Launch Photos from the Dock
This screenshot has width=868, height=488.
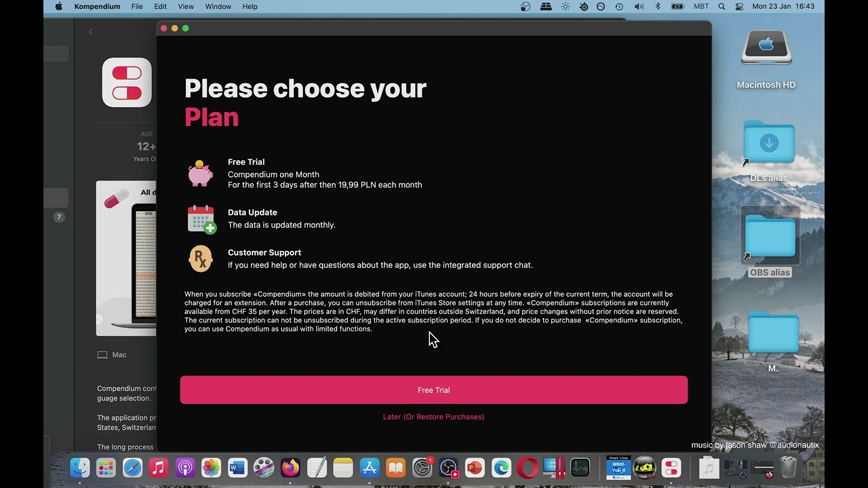coord(212,468)
